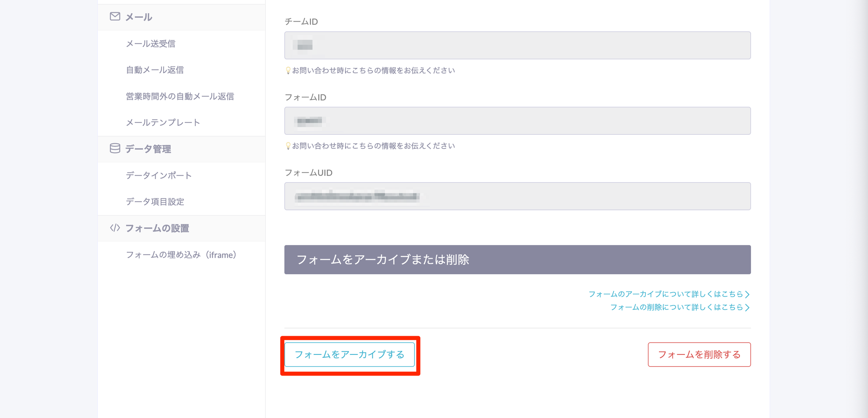Click the lightbulb hint icon under チームID
Viewport: 868px width, 418px height.
click(x=288, y=70)
